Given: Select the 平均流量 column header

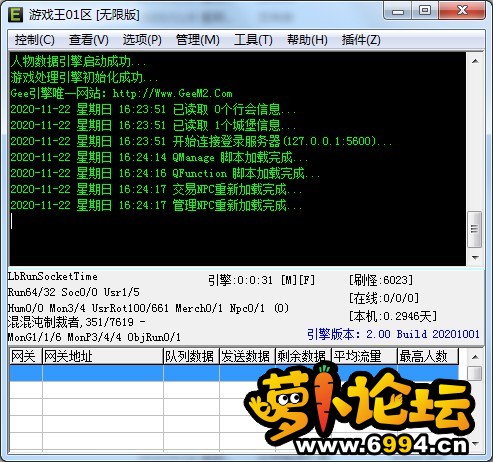Looking at the screenshot, I should click(364, 356).
